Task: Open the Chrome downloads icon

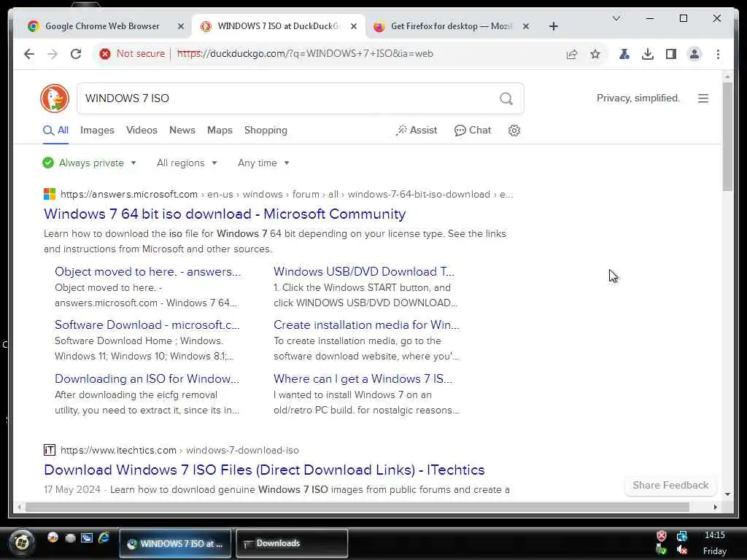Action: click(648, 54)
